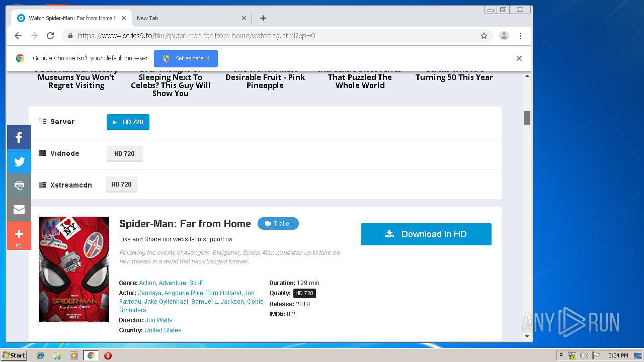Switch to the Spider-Man watch tab

[x=71, y=18]
